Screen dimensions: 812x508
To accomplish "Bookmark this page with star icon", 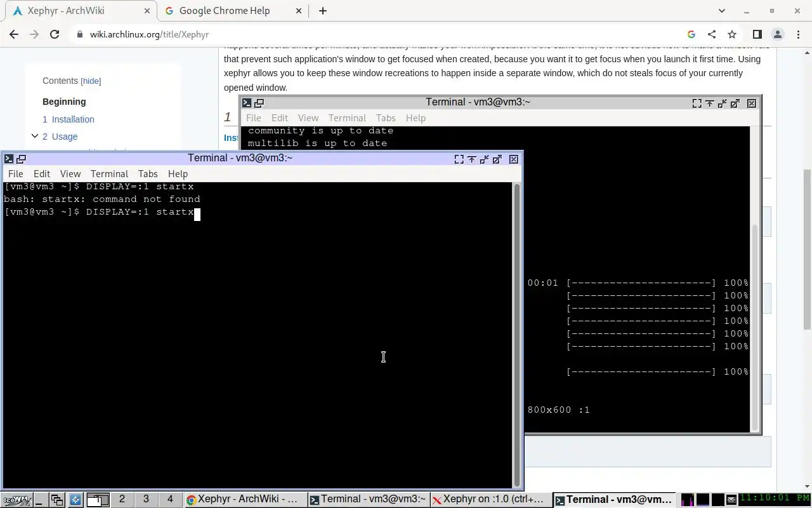I will point(732,34).
